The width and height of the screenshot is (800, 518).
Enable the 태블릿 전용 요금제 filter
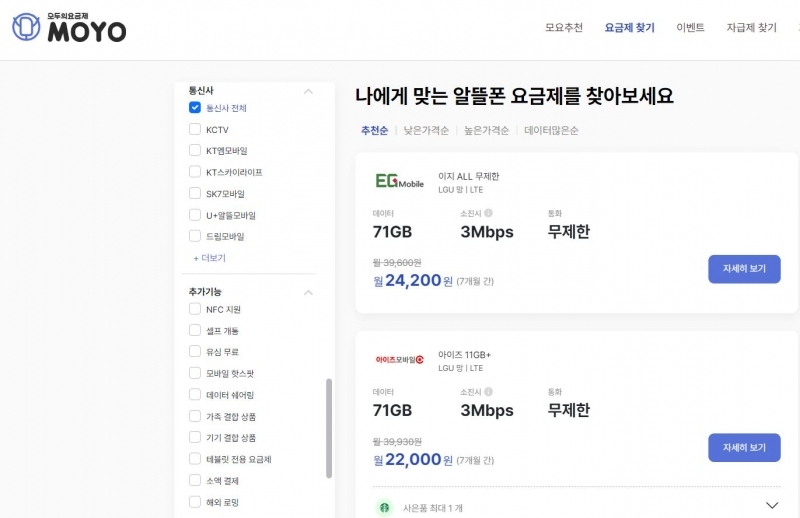click(x=194, y=459)
